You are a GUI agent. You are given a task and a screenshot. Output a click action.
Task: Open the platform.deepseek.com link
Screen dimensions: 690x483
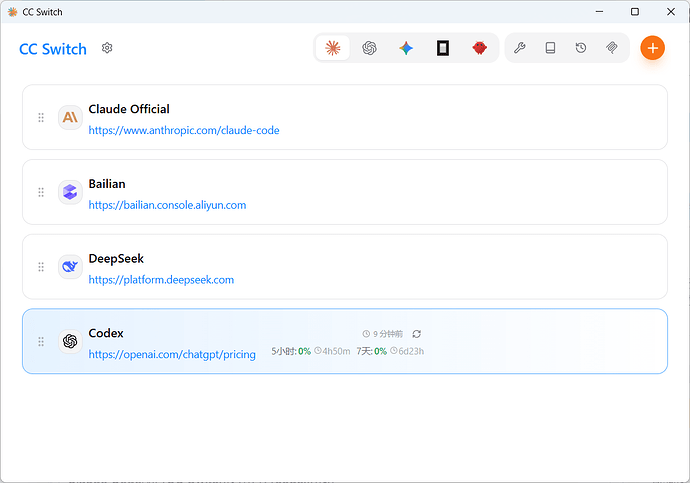161,280
